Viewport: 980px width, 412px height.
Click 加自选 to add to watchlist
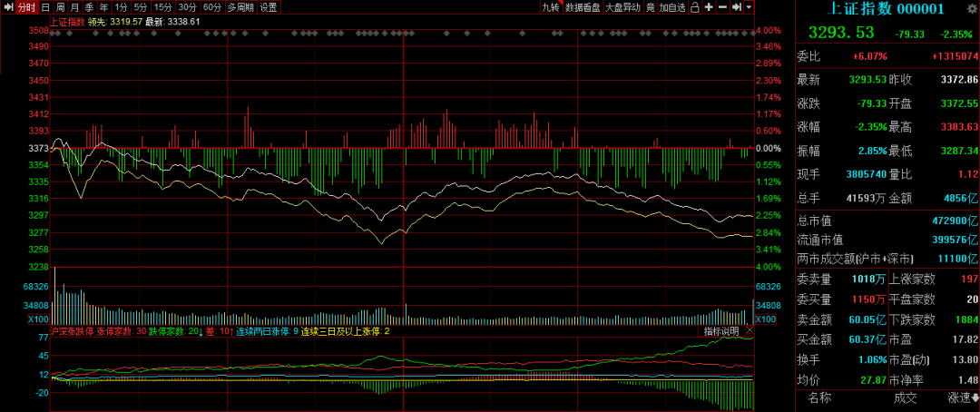click(672, 7)
